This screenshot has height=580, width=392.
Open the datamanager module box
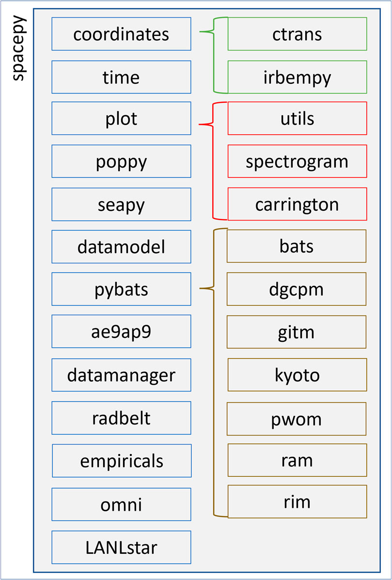pos(121,375)
